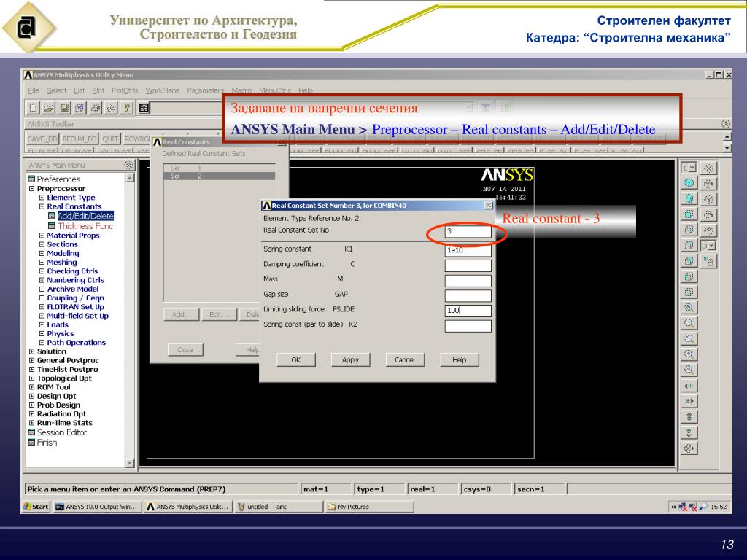This screenshot has height=560, width=747.
Task: Switch to ANSYS 10.0 Output Window taskbar item
Action: click(97, 507)
